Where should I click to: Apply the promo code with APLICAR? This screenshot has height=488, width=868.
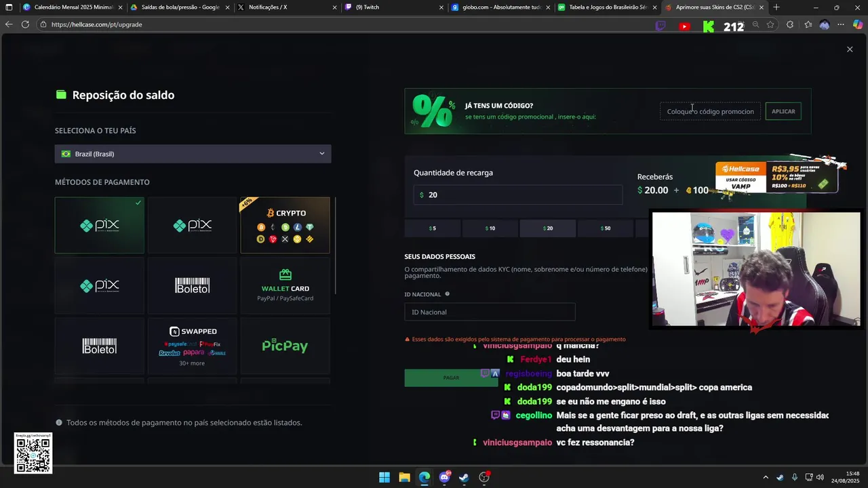tap(783, 111)
